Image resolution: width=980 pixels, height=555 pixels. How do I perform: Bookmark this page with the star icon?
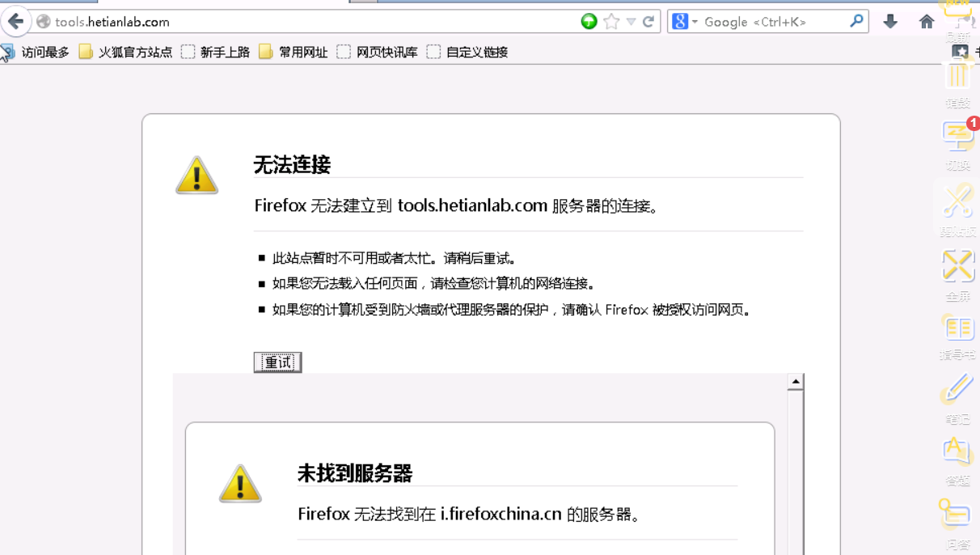tap(612, 22)
